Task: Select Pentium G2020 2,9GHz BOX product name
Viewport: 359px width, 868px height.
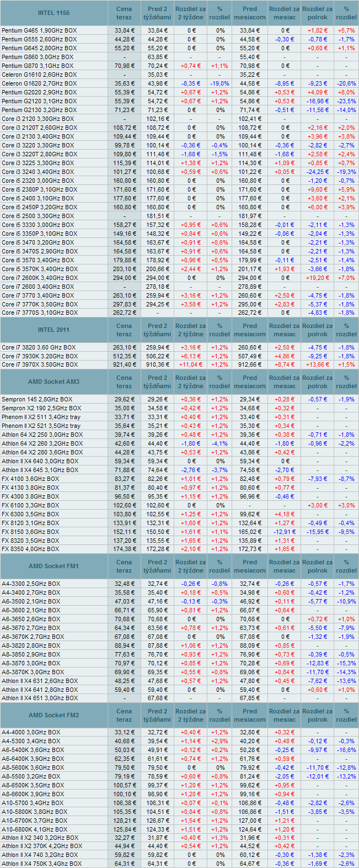Action: [39, 92]
